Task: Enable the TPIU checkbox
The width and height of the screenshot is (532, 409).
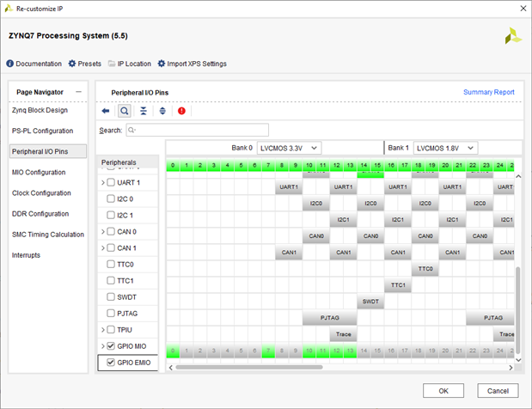Action: coord(111,330)
